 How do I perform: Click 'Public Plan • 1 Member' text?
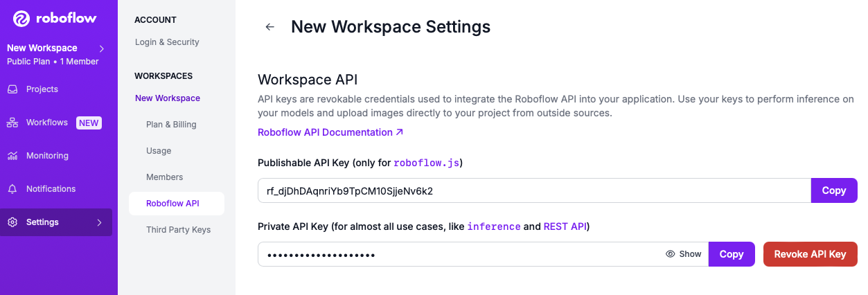pos(53,62)
